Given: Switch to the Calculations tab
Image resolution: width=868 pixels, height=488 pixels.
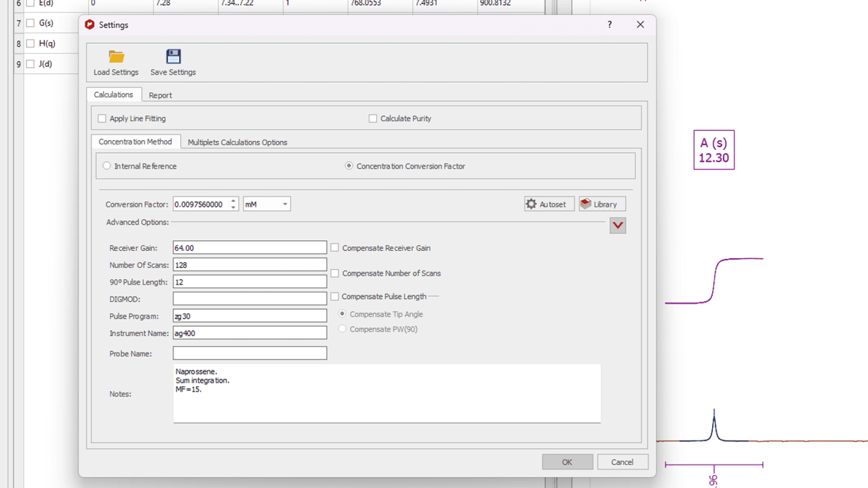Looking at the screenshot, I should coord(113,95).
